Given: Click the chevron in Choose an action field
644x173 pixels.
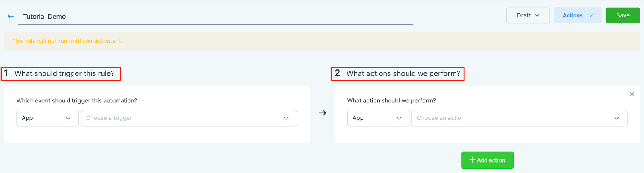Looking at the screenshot, I should (x=617, y=118).
